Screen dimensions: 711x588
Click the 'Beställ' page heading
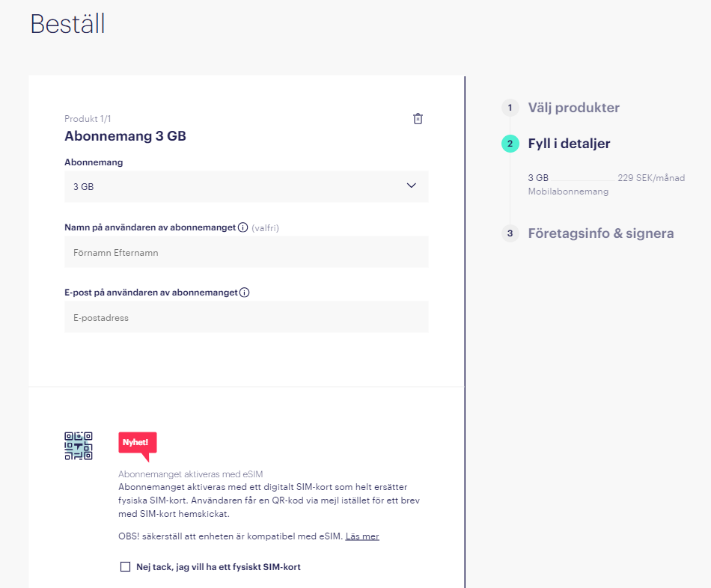tap(67, 24)
